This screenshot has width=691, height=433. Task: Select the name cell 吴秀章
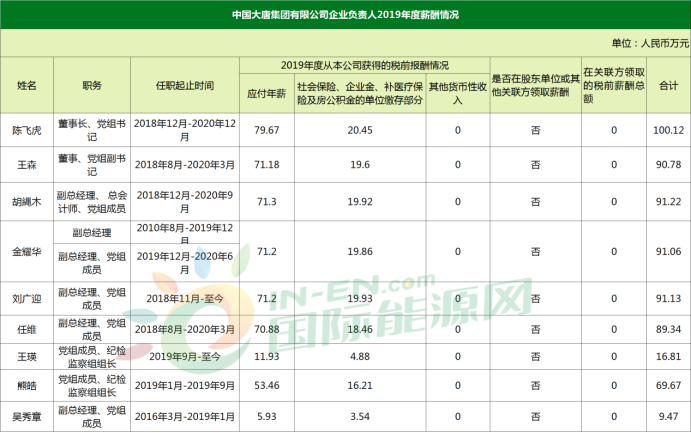tap(26, 416)
